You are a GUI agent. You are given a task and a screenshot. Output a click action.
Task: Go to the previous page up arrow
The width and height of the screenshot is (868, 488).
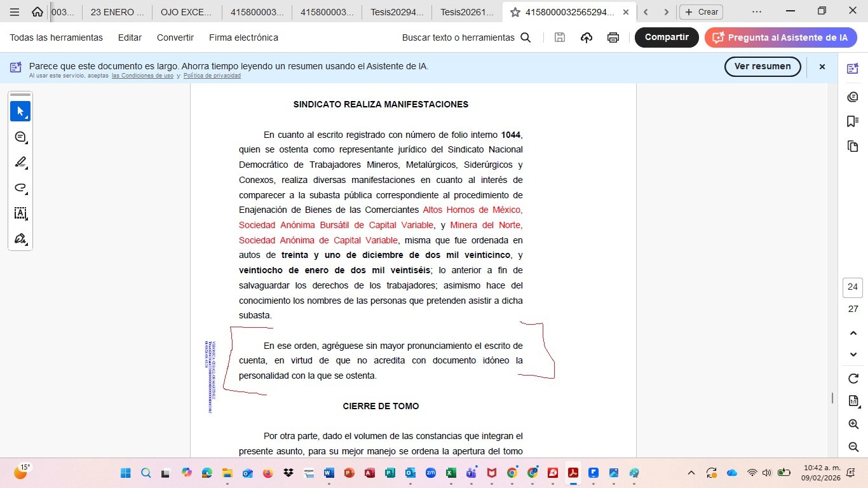[853, 333]
